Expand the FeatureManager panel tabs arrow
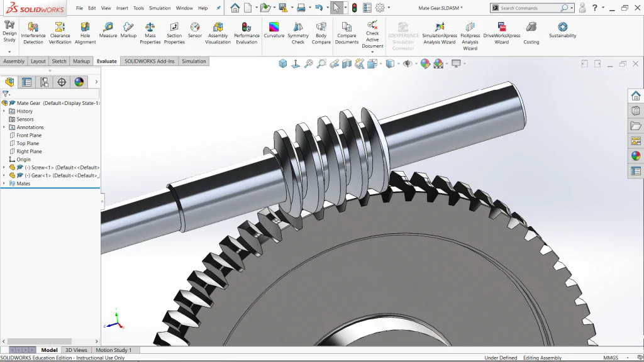Screen dimensions: 644x362 [x=96, y=82]
